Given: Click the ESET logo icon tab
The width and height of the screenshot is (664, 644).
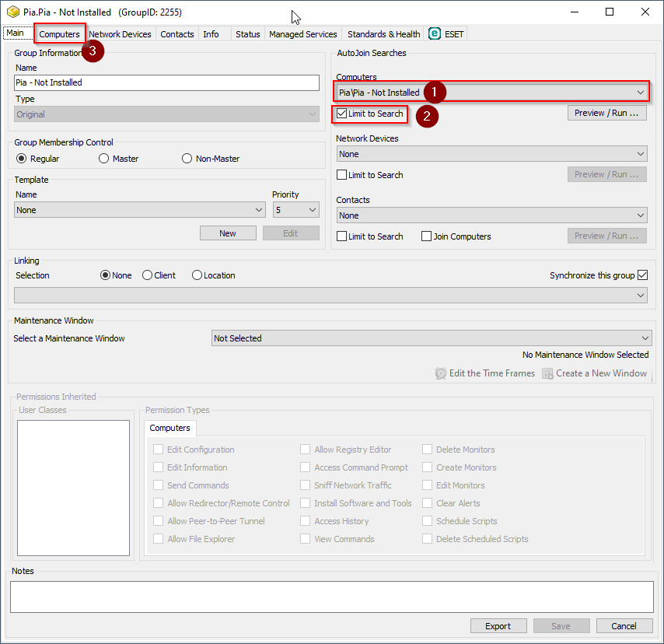Looking at the screenshot, I should (435, 33).
